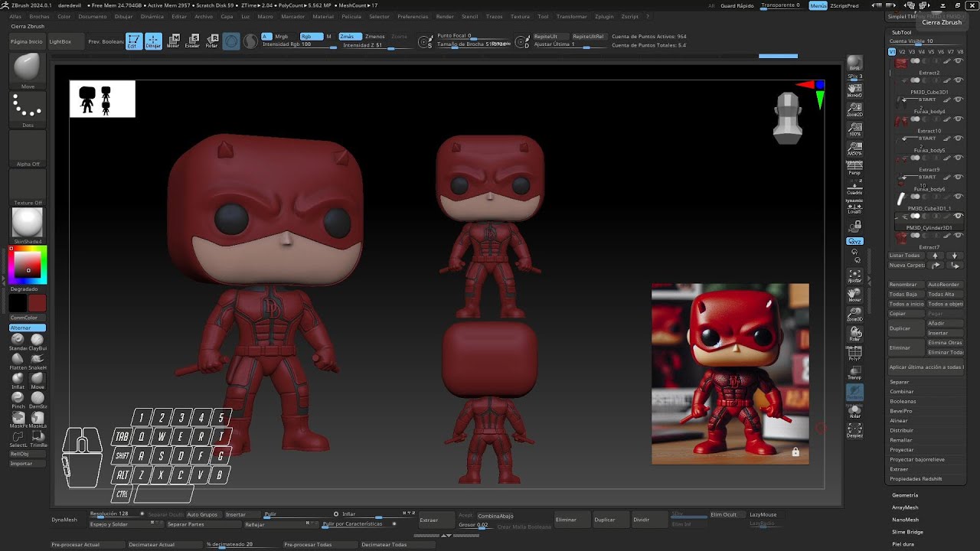Switch to the Rotar rotate tool
The width and height of the screenshot is (980, 551).
tap(212, 41)
